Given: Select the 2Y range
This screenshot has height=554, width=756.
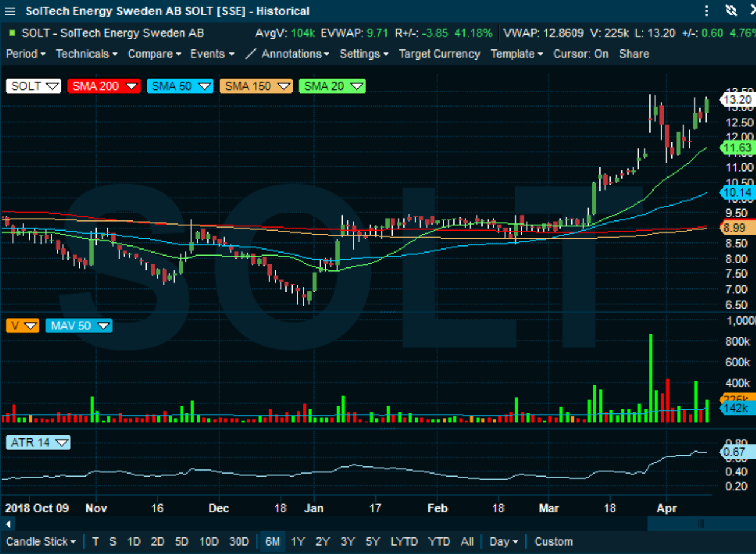Looking at the screenshot, I should coord(322,541).
